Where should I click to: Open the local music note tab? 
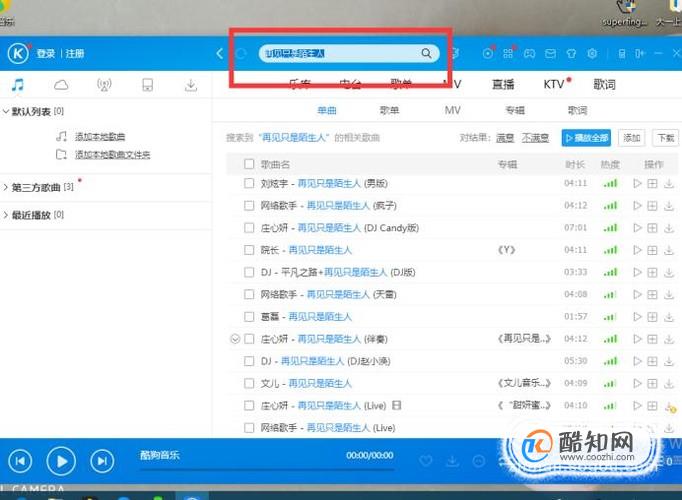click(18, 84)
